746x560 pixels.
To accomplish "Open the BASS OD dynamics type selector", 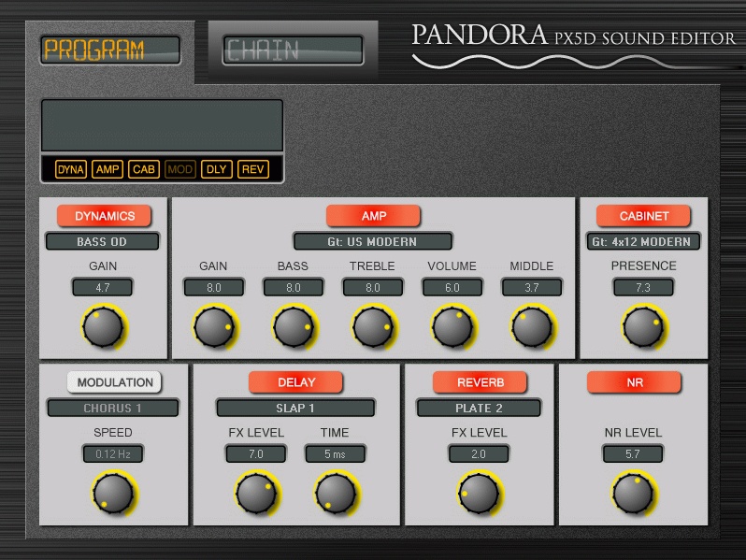I will pos(102,242).
